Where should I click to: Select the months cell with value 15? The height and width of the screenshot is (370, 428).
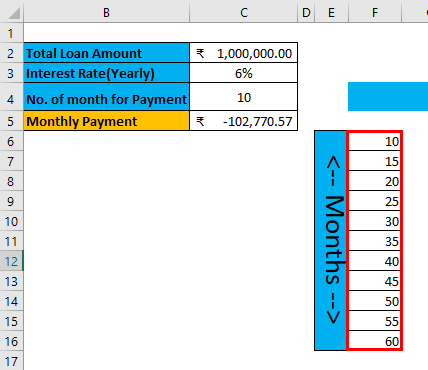374,161
